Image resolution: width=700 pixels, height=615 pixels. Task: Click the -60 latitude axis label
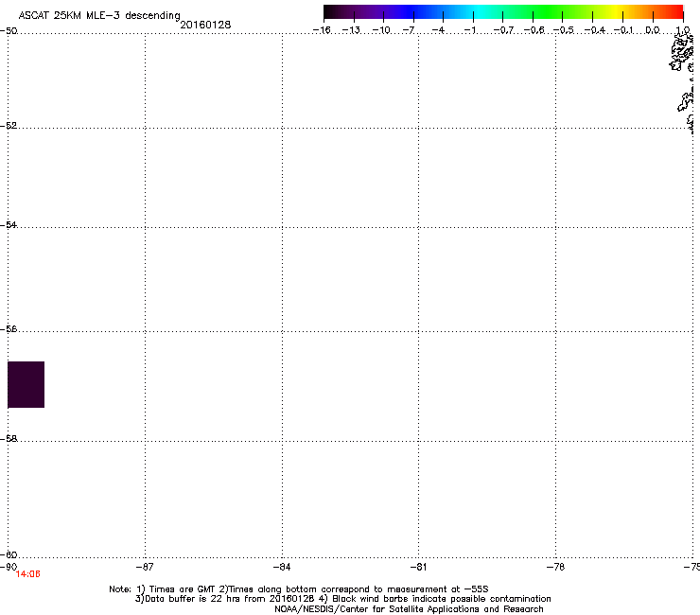point(9,555)
